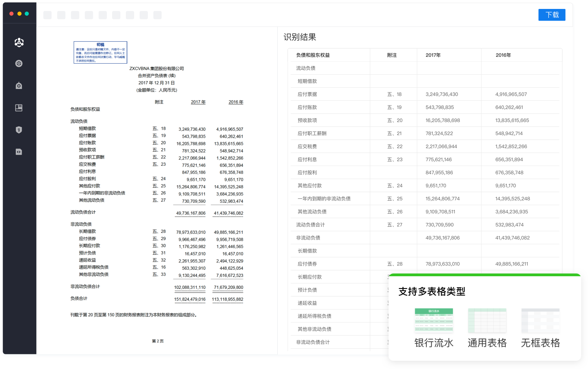Click value 3,249,736,430 in results table
Viewport: 588px width, 369px height.
[442, 94]
